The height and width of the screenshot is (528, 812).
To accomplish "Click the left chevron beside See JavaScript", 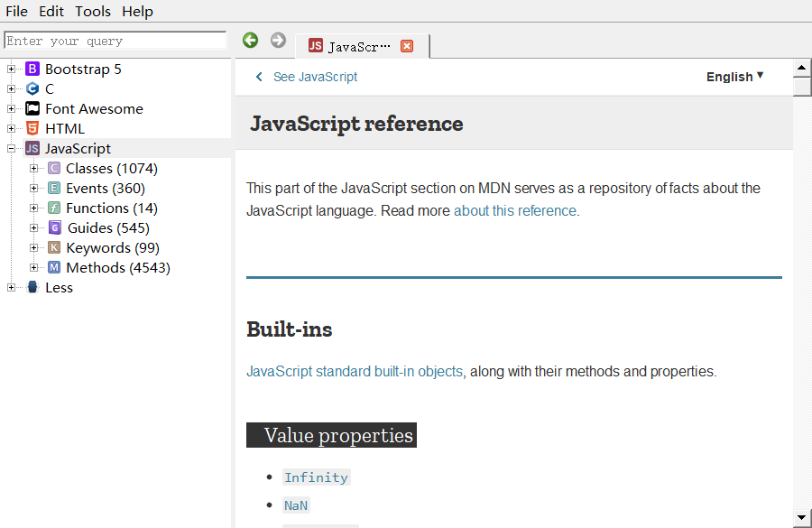I will (x=260, y=77).
